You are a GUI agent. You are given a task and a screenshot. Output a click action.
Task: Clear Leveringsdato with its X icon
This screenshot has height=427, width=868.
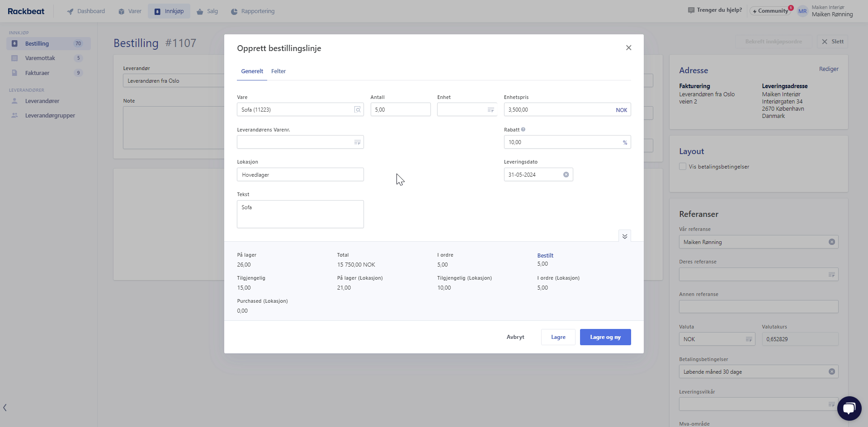[566, 174]
